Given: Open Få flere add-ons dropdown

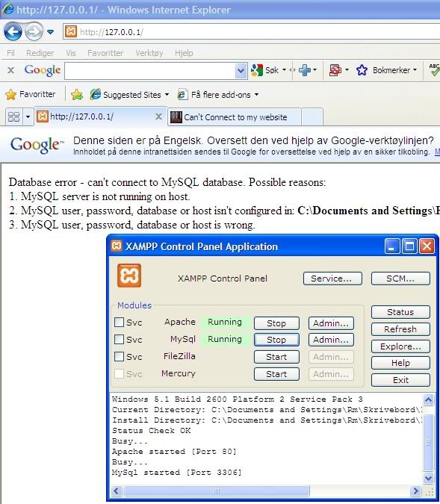Looking at the screenshot, I should [x=256, y=95].
